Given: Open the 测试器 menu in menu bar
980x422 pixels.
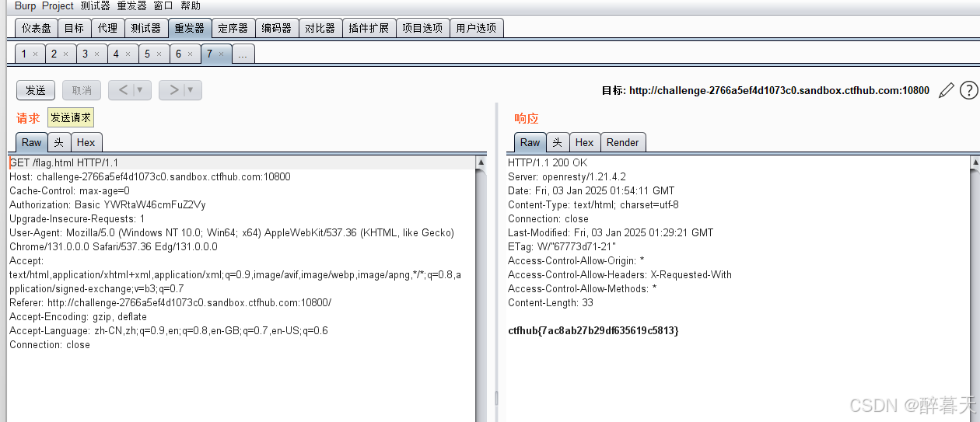Looking at the screenshot, I should click(x=95, y=5).
